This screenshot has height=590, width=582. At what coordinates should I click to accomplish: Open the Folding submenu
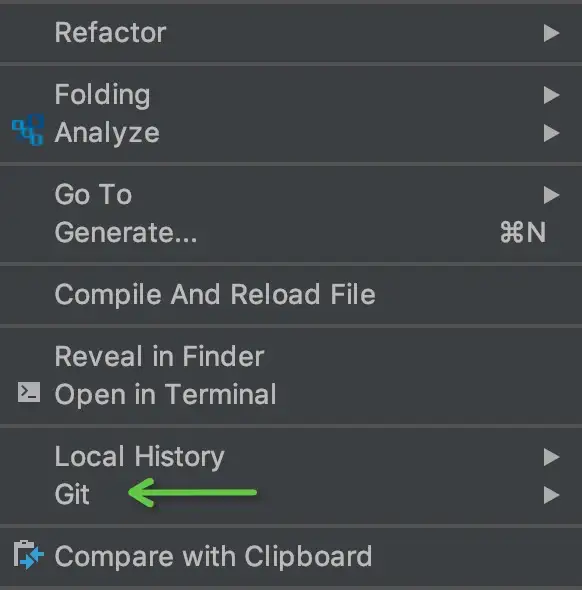[x=291, y=94]
